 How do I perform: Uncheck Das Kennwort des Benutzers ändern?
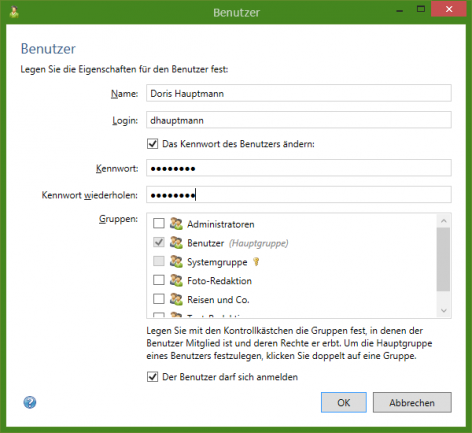[153, 144]
